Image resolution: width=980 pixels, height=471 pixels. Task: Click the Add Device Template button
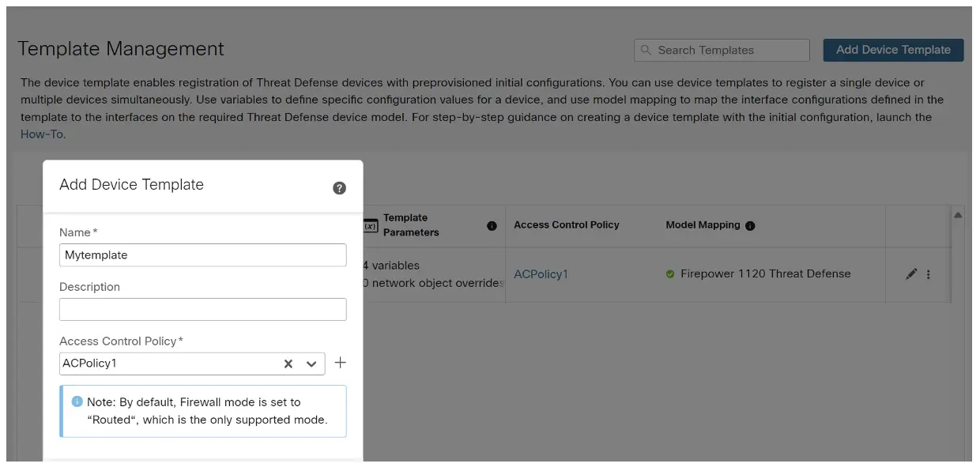(892, 50)
